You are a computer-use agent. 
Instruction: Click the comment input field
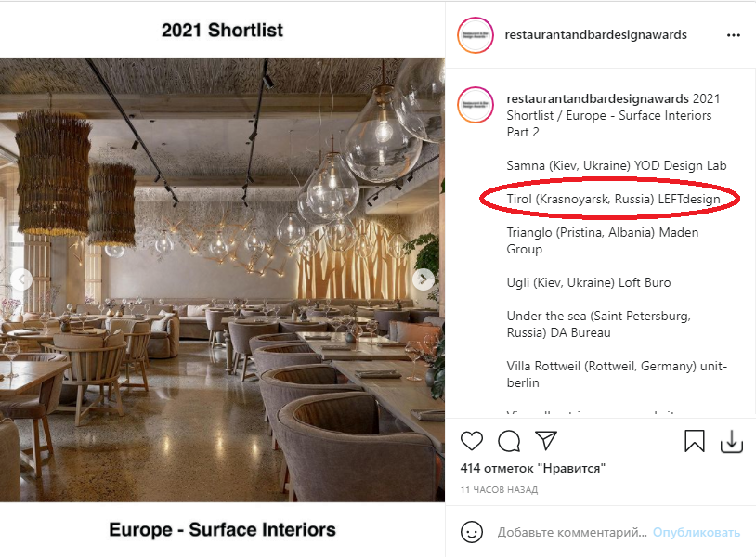pyautogui.click(x=572, y=533)
